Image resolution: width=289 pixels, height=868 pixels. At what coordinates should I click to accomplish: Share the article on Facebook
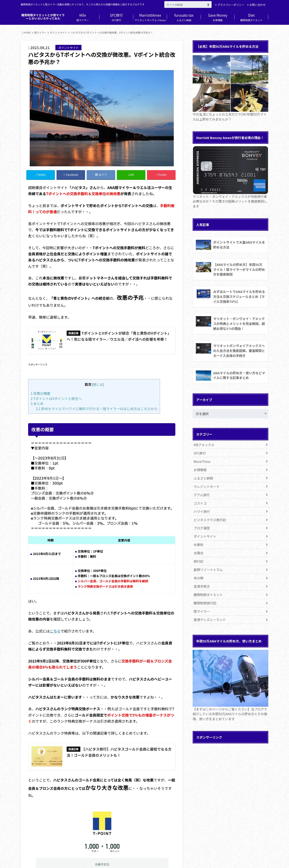(x=71, y=175)
